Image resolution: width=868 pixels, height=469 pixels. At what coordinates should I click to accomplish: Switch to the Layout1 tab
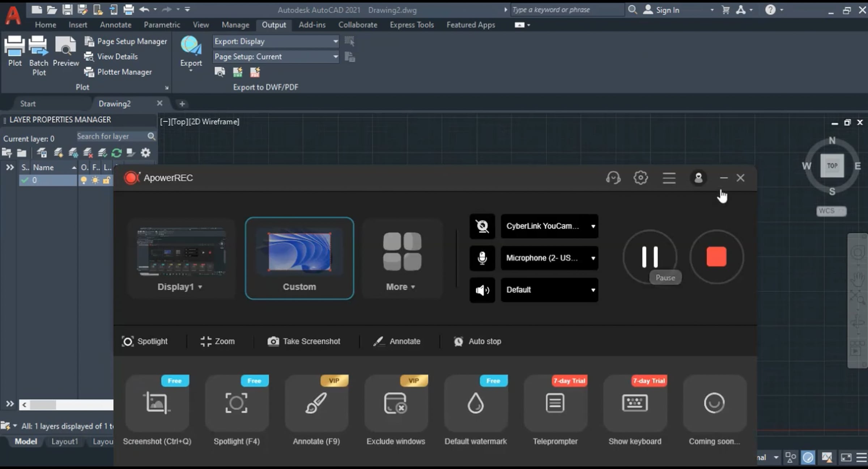pyautogui.click(x=65, y=442)
